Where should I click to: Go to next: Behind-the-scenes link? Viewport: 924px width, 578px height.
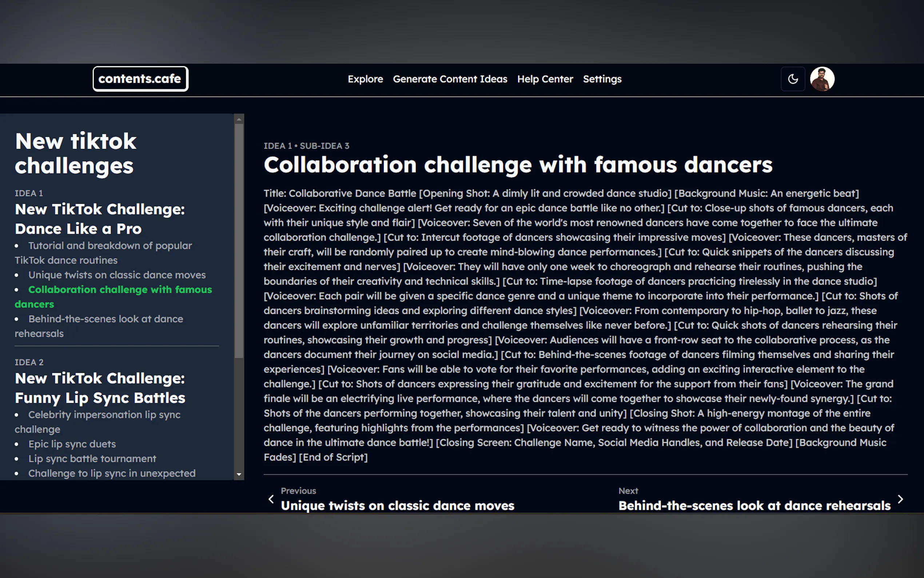[754, 505]
